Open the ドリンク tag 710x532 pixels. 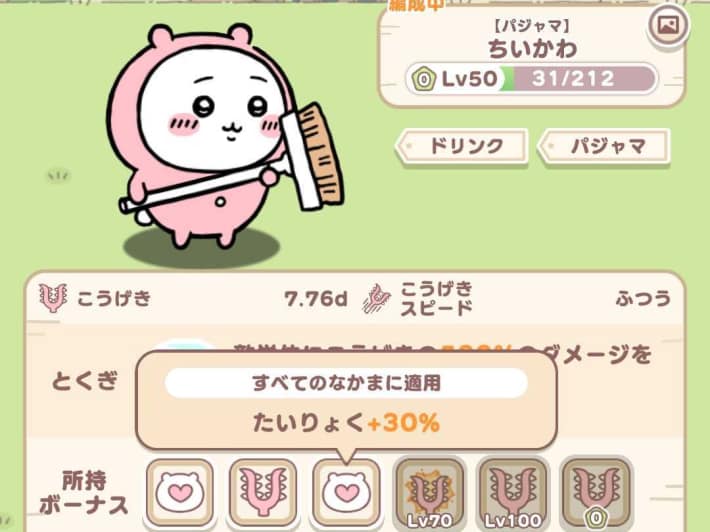pos(461,146)
